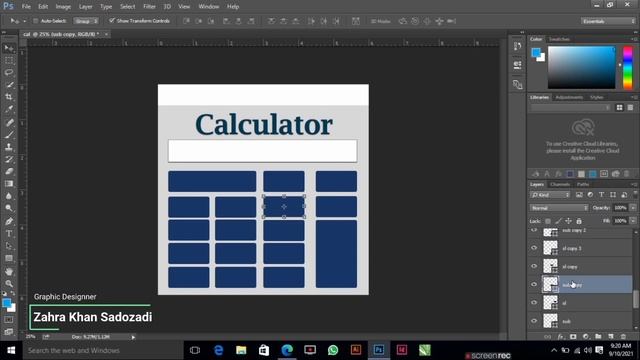
Task: Add a layer mask
Action: click(x=573, y=337)
